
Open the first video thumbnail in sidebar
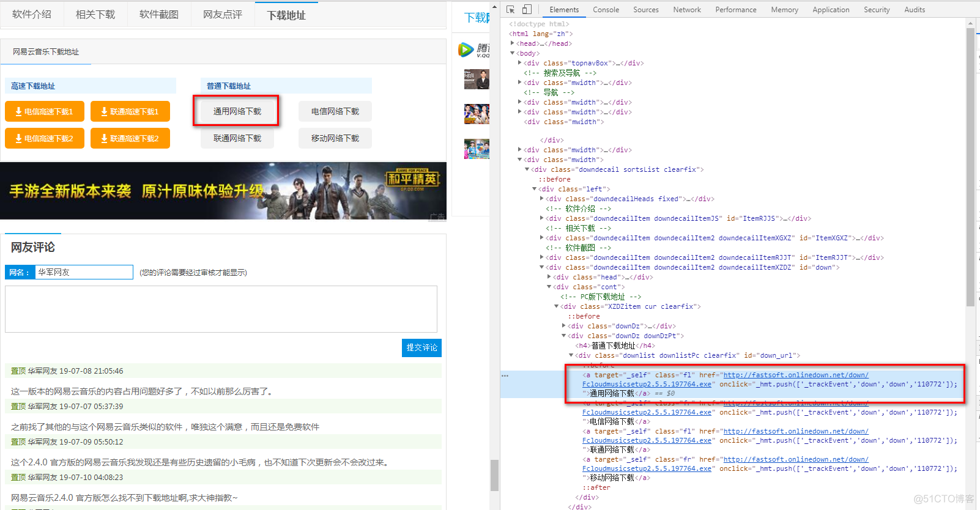click(x=477, y=79)
